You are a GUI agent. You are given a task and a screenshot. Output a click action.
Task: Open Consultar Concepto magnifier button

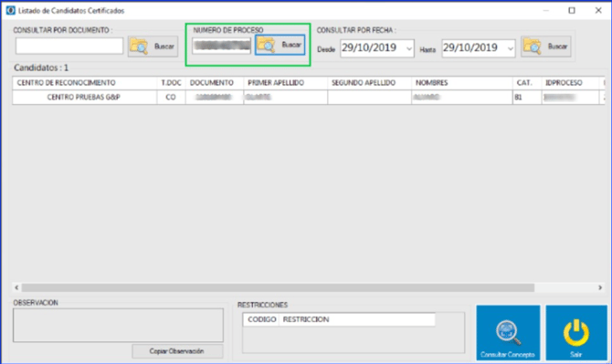(x=508, y=332)
